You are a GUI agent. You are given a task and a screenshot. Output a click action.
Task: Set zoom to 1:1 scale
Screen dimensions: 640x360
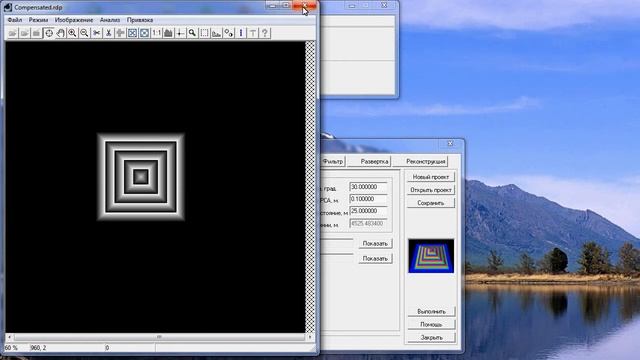pyautogui.click(x=156, y=33)
